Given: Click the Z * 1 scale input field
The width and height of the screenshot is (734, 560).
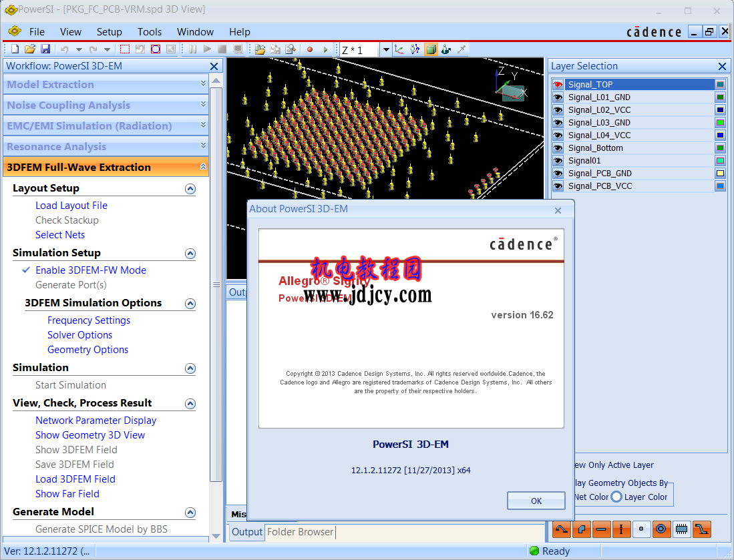Looking at the screenshot, I should tap(359, 49).
